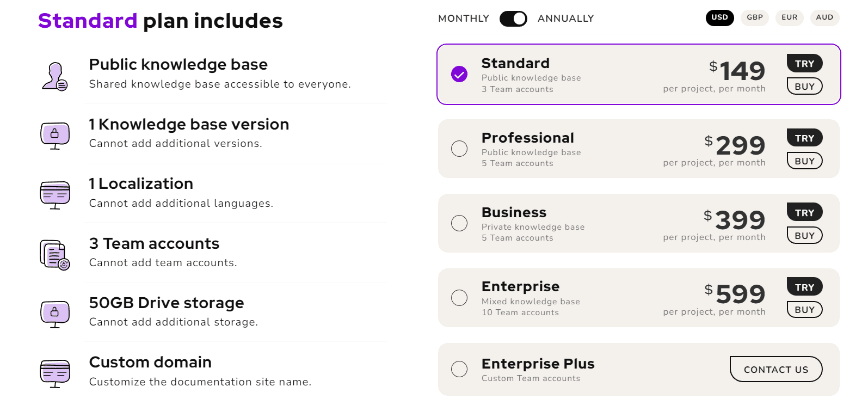Screen dimensions: 868x411
Task: Switch currency to AUD
Action: (x=824, y=17)
